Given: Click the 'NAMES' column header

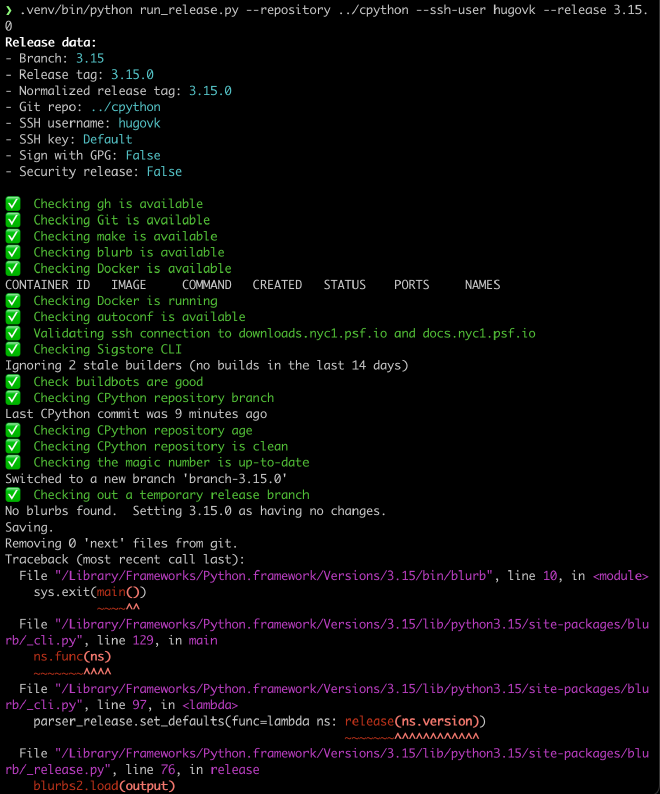Looking at the screenshot, I should click(x=482, y=285).
